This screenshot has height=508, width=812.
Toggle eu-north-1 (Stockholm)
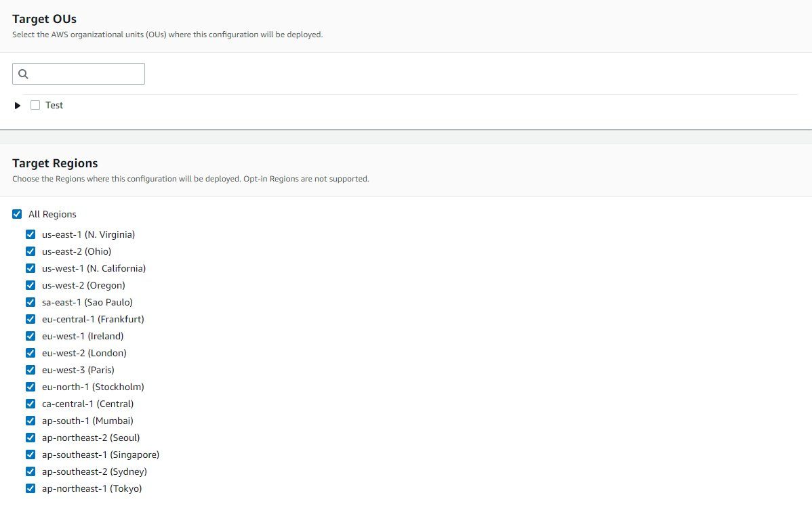pyautogui.click(x=31, y=386)
